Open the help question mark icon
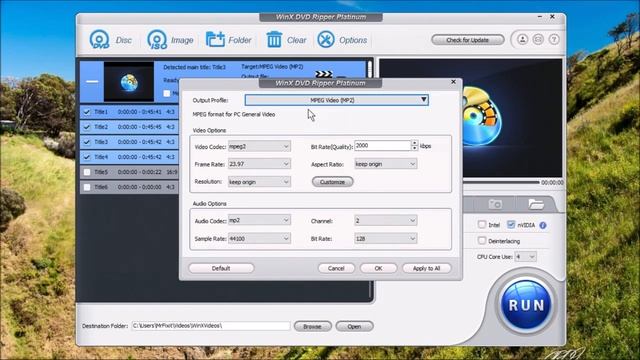The image size is (640, 360). [554, 40]
